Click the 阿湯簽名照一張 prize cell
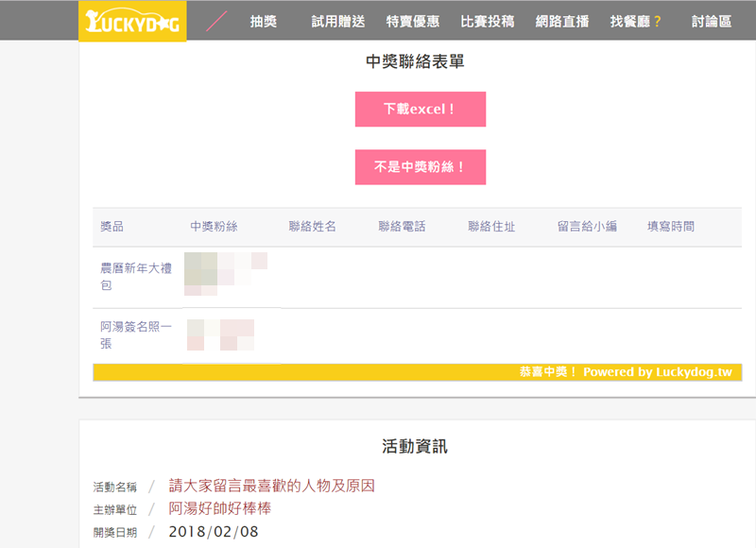 [x=136, y=335]
